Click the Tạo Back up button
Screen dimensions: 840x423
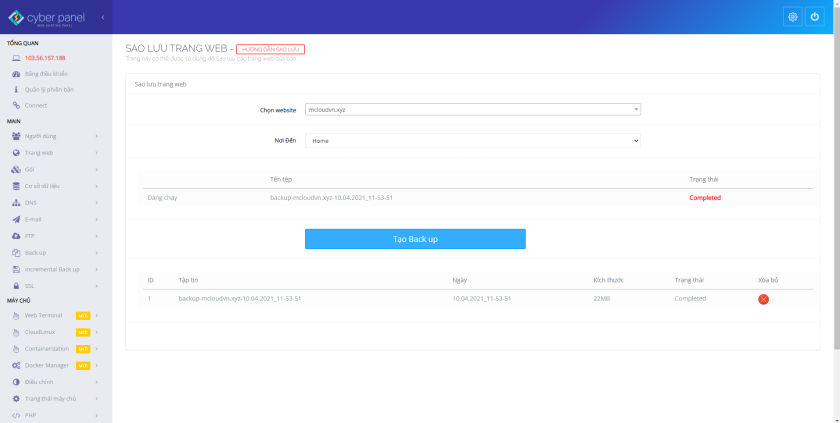415,239
